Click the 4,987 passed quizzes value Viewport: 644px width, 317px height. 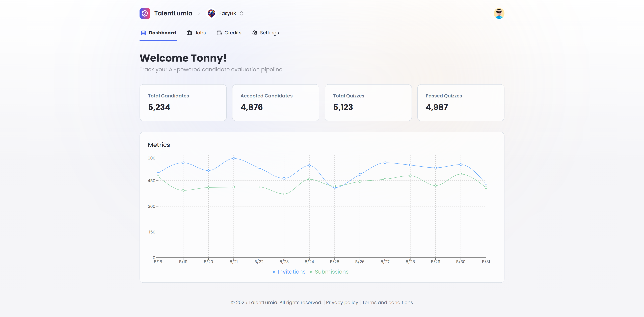coord(437,107)
